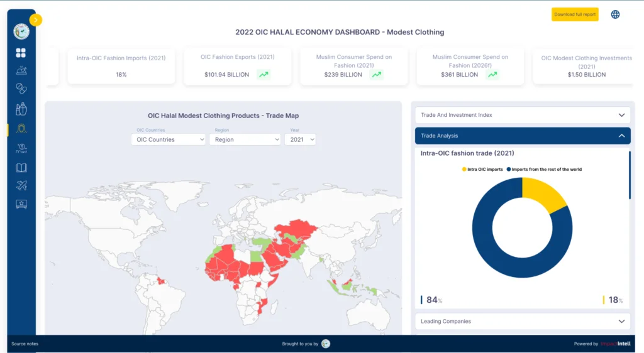Click the footer sponsor logo
The height and width of the screenshot is (353, 644).
[326, 344]
